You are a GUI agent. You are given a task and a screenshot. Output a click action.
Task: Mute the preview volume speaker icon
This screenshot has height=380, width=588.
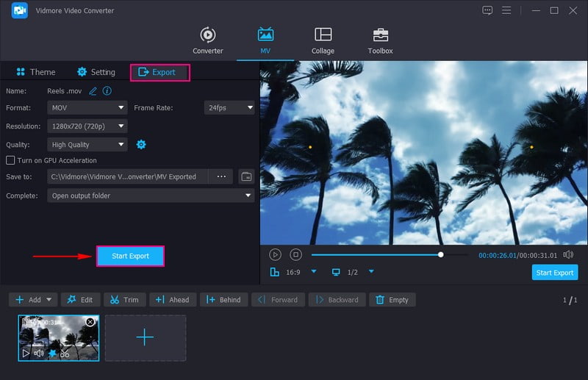[x=568, y=254]
